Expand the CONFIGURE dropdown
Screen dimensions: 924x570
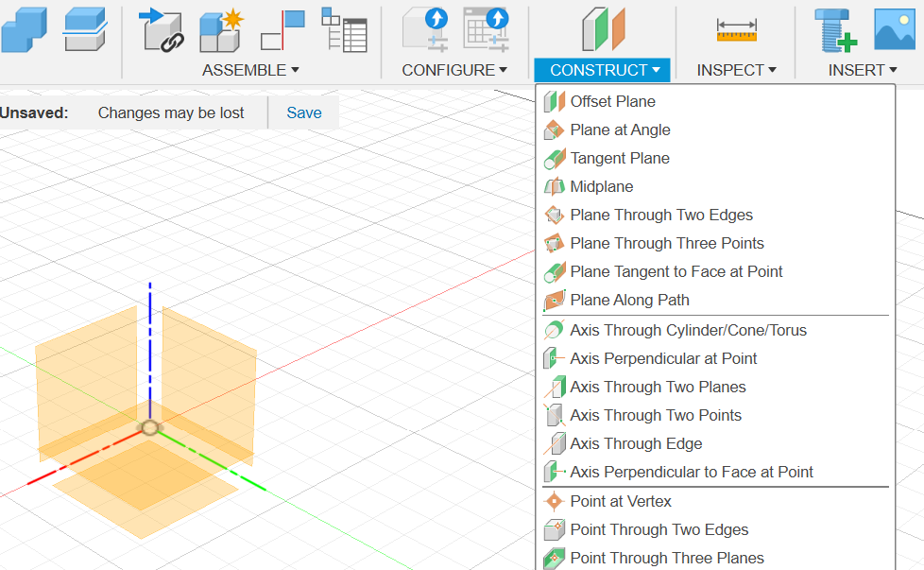tap(453, 70)
